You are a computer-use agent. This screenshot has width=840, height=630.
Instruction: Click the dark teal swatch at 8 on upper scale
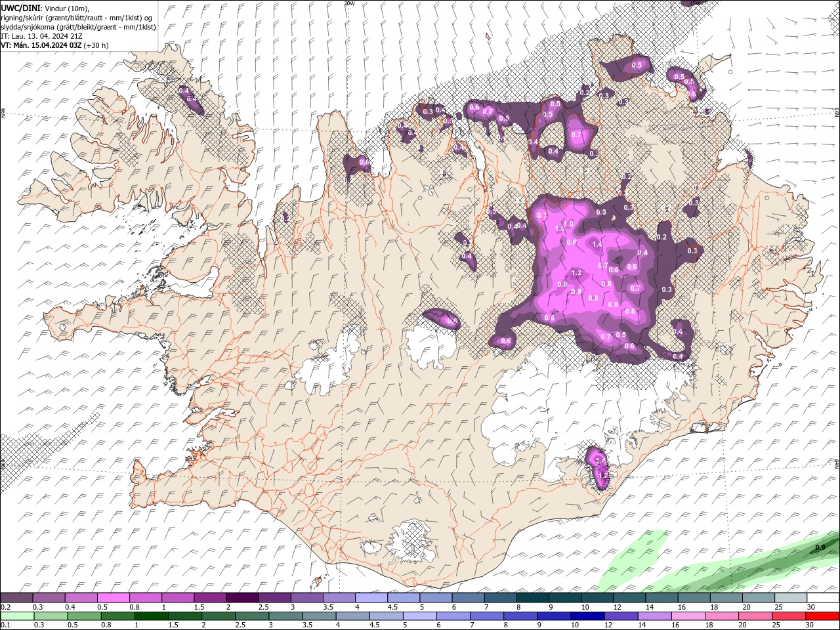point(533,598)
